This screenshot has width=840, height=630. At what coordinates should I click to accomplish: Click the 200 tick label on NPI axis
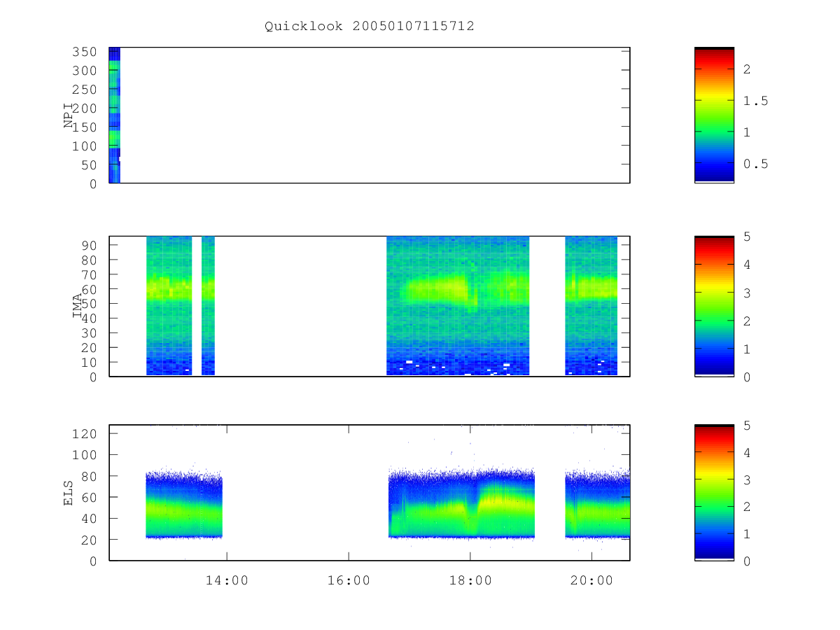point(85,108)
